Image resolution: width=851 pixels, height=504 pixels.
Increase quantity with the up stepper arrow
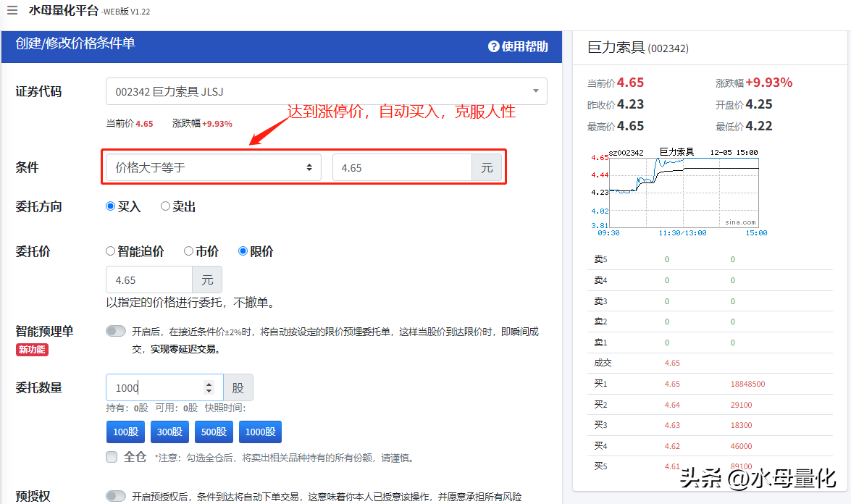209,384
